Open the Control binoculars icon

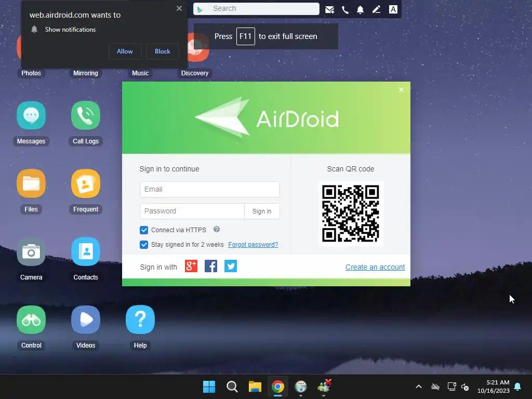[31, 320]
